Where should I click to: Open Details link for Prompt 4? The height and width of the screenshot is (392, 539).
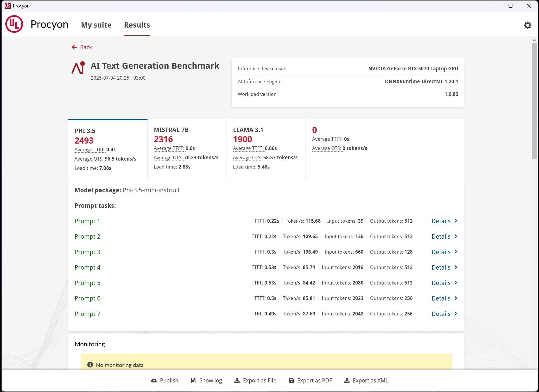click(x=441, y=267)
